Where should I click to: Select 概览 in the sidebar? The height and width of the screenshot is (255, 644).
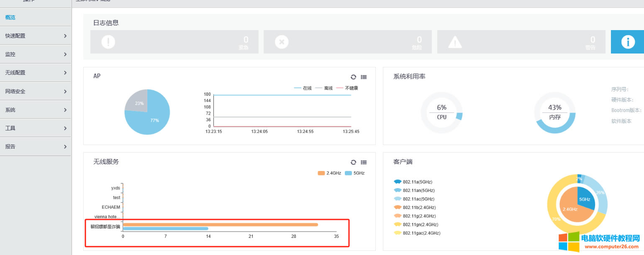click(10, 18)
